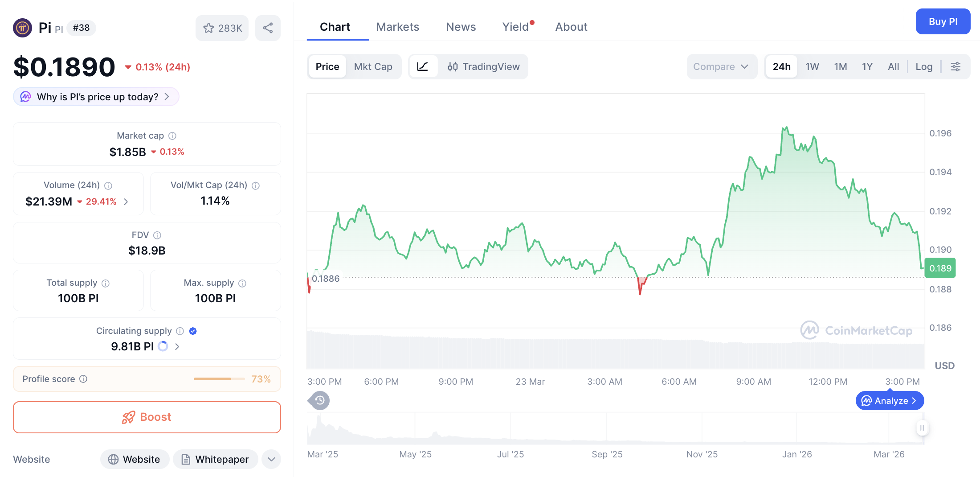The width and height of the screenshot is (980, 477).
Task: Click the FDV info icon
Action: 157,235
